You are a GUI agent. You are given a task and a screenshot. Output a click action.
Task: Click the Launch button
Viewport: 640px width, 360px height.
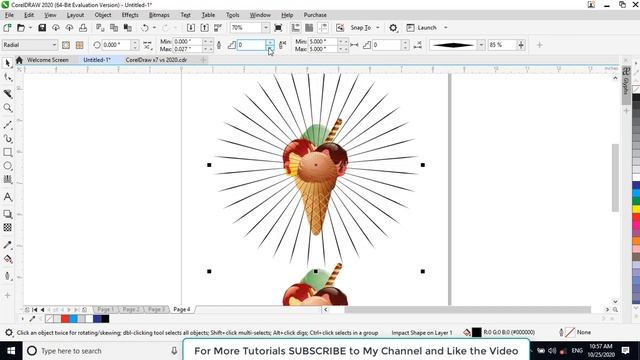422,28
